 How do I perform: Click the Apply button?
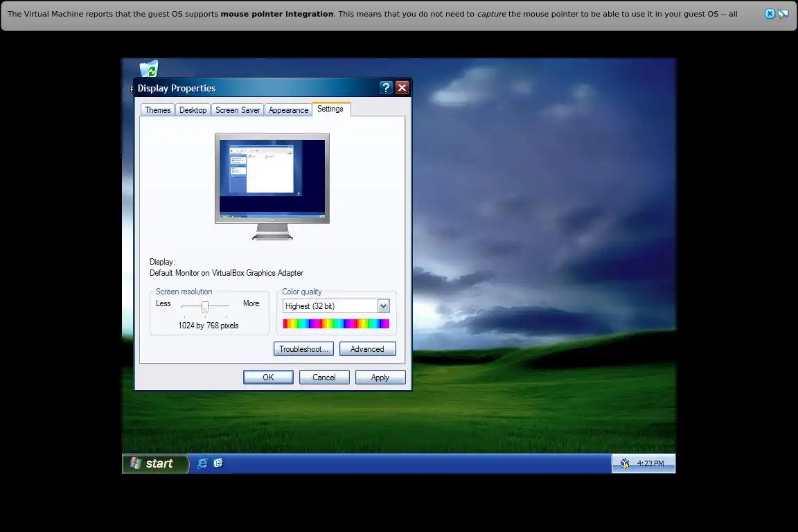pos(380,378)
